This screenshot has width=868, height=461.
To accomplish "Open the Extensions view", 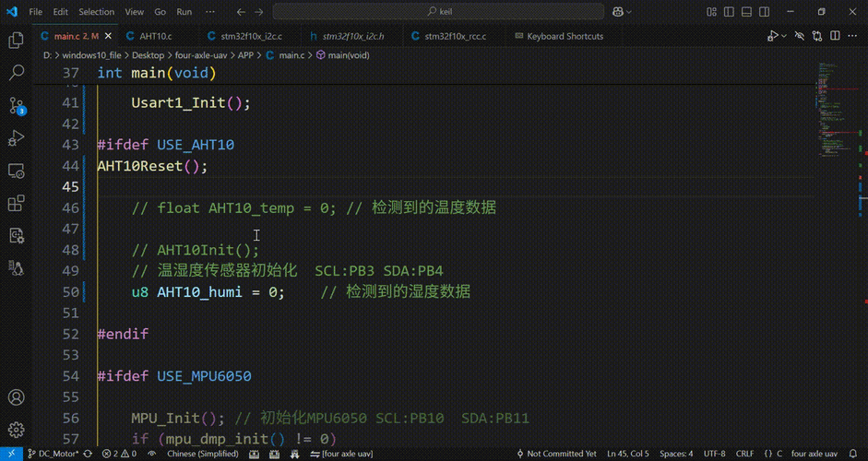I will click(x=16, y=203).
